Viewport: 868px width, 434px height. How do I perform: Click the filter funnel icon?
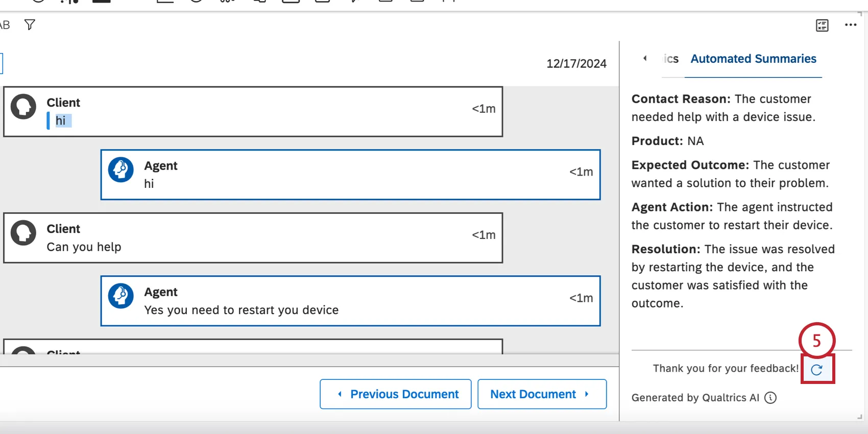coord(30,25)
